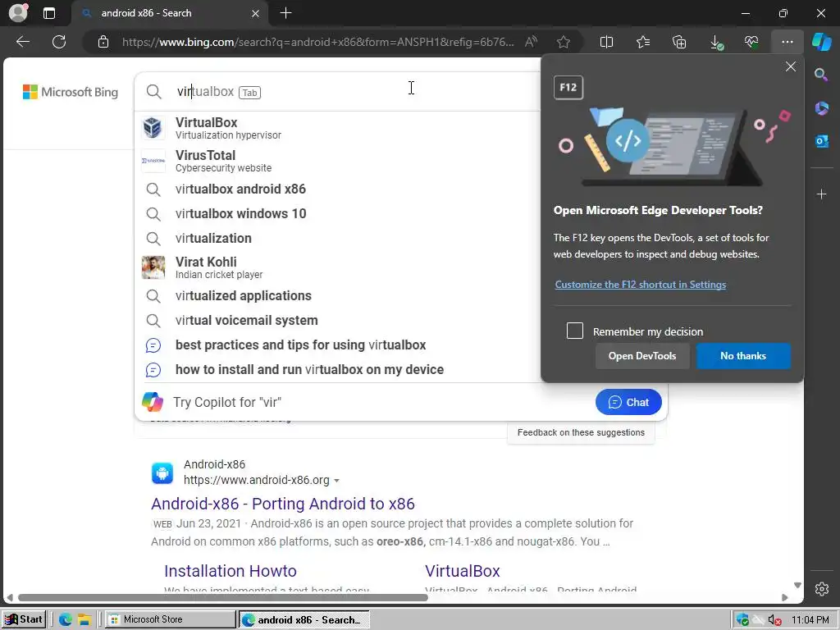Open the sidebar settings gear icon

(x=822, y=589)
